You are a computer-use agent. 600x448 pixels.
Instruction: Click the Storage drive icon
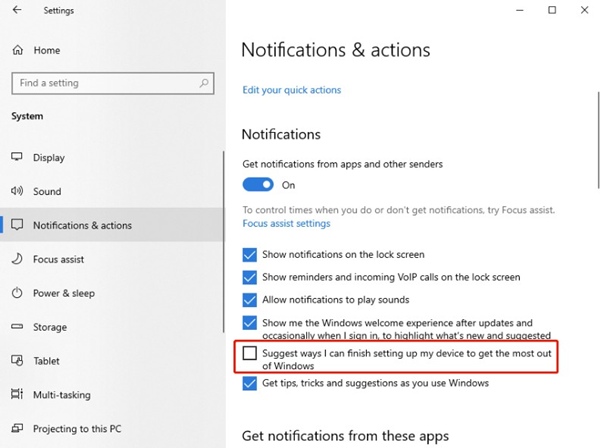17,326
